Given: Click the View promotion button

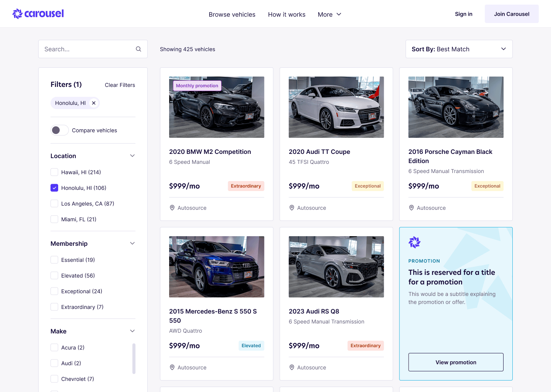Looking at the screenshot, I should click(x=456, y=362).
